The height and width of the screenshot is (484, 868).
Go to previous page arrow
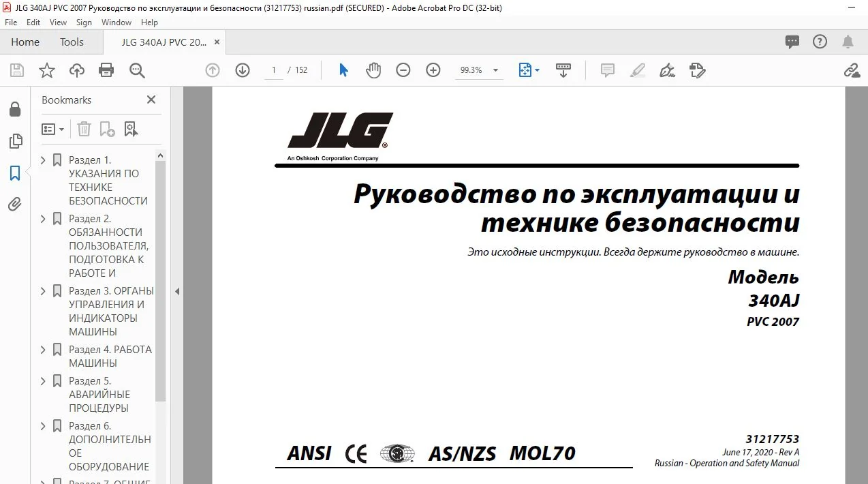click(x=213, y=70)
